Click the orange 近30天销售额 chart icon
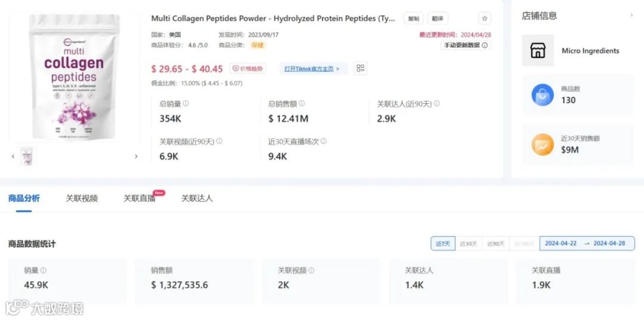This screenshot has height=320, width=644. (x=543, y=144)
